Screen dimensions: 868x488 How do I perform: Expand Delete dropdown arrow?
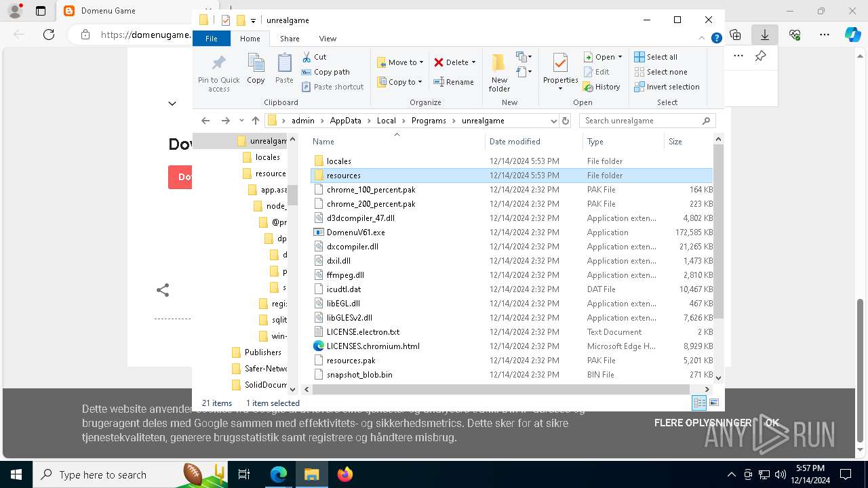point(473,62)
